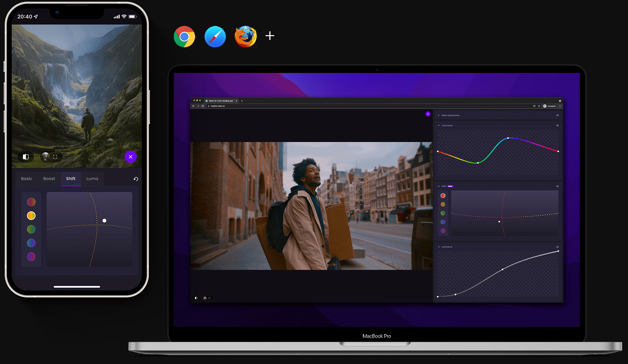Image resolution: width=628 pixels, height=364 pixels.
Task: Click the plus icon beside Firefox
Action: [270, 36]
